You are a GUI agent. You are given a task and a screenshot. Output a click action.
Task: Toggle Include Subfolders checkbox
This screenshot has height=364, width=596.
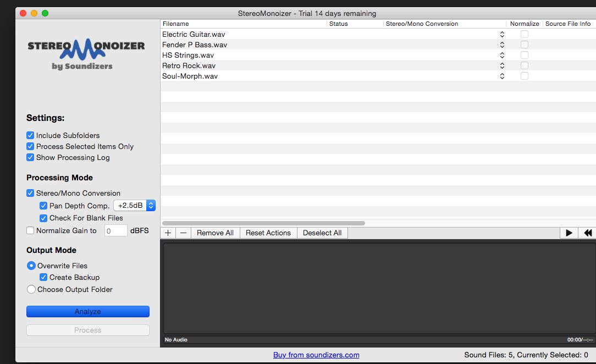(30, 135)
